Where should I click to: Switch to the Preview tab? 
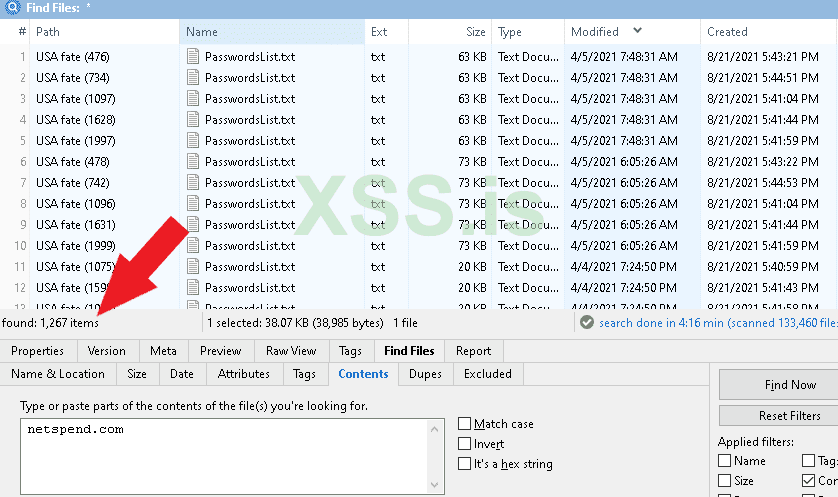point(221,351)
